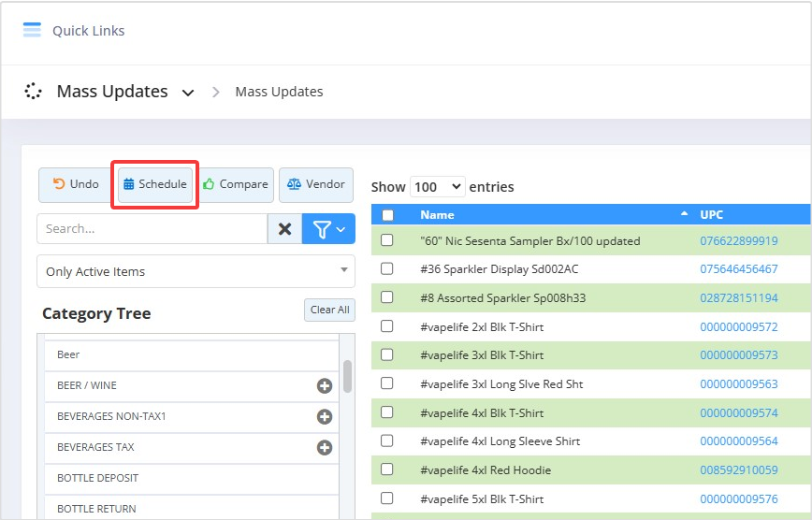Open UPC link 00000009576

[x=739, y=499]
